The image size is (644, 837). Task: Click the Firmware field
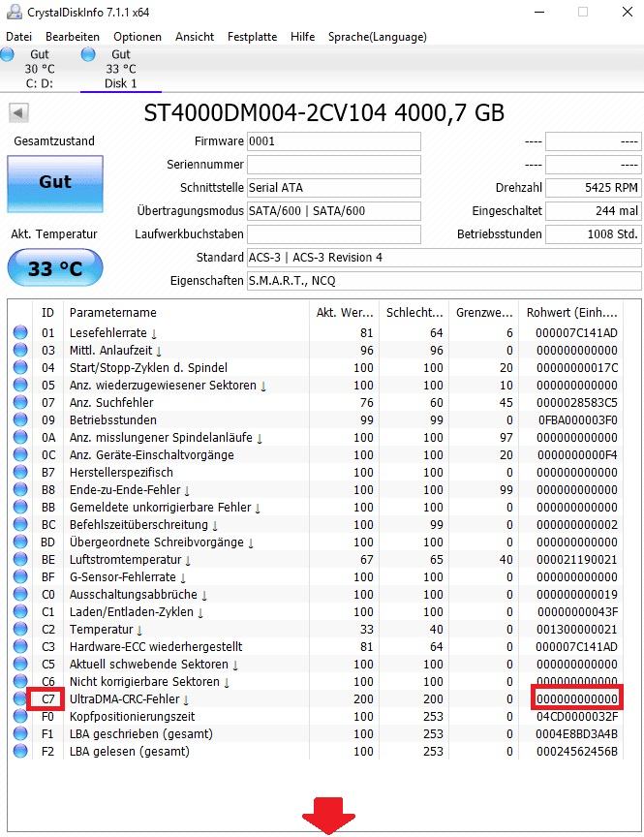(333, 141)
